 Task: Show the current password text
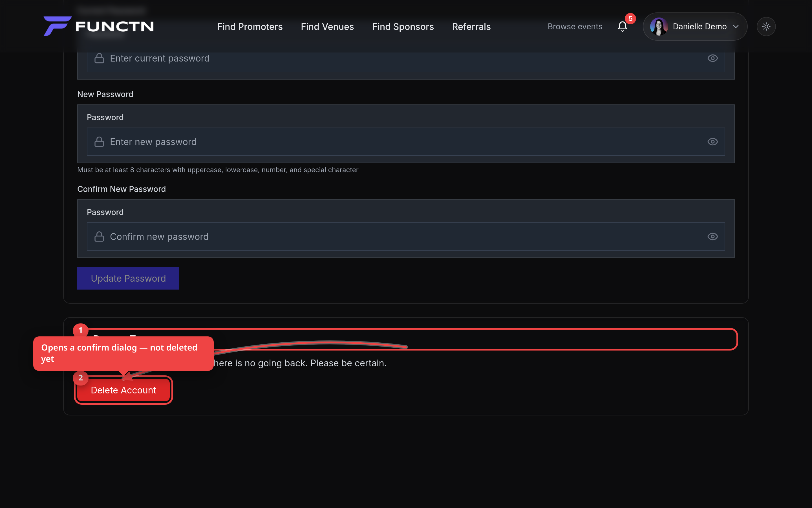point(713,58)
